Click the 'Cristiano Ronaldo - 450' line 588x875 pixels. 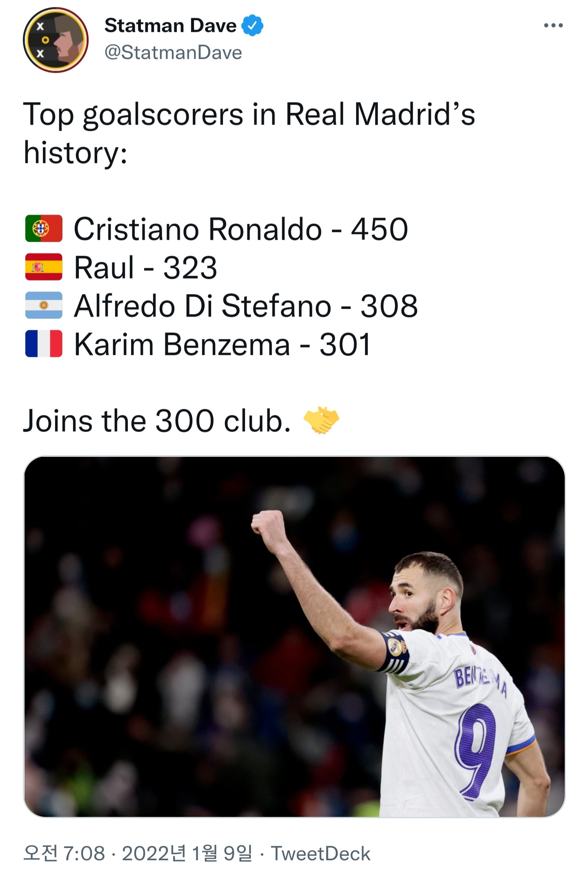241,229
